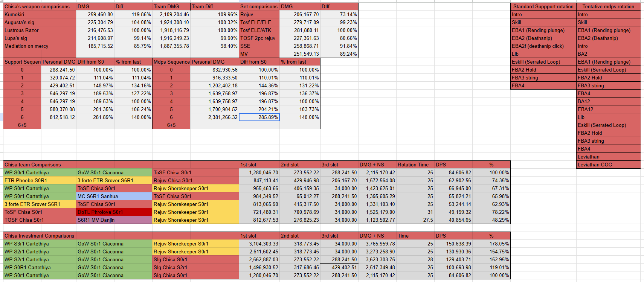Select the "Support Sequen" header cell
Image resolution: width=644 pixels, height=282 pixels.
pos(22,62)
